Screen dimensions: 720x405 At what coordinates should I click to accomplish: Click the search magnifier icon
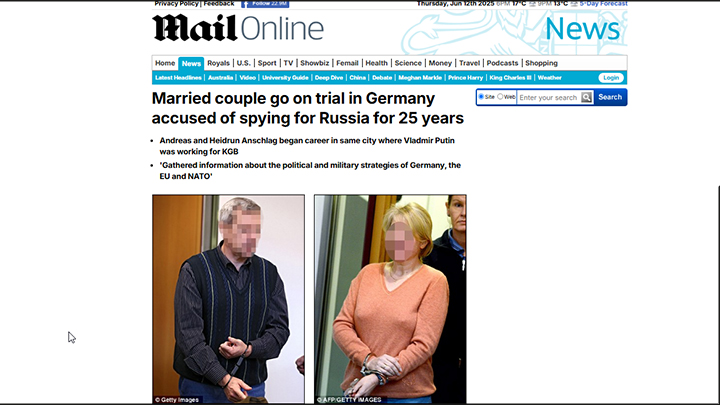[586, 97]
